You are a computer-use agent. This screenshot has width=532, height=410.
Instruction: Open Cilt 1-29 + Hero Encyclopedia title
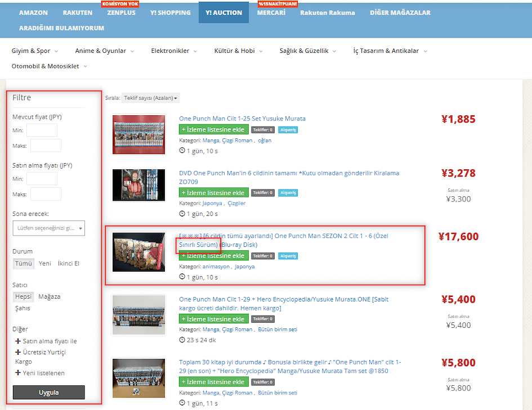[284, 304]
